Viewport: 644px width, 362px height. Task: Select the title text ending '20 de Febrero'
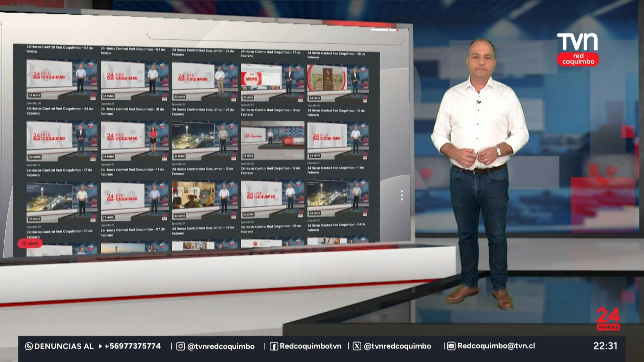click(203, 112)
